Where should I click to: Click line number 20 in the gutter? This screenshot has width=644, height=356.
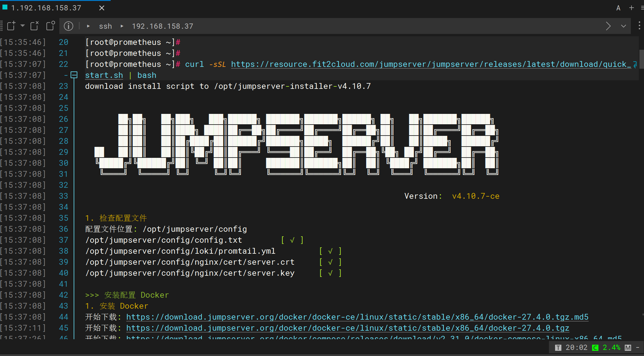63,42
